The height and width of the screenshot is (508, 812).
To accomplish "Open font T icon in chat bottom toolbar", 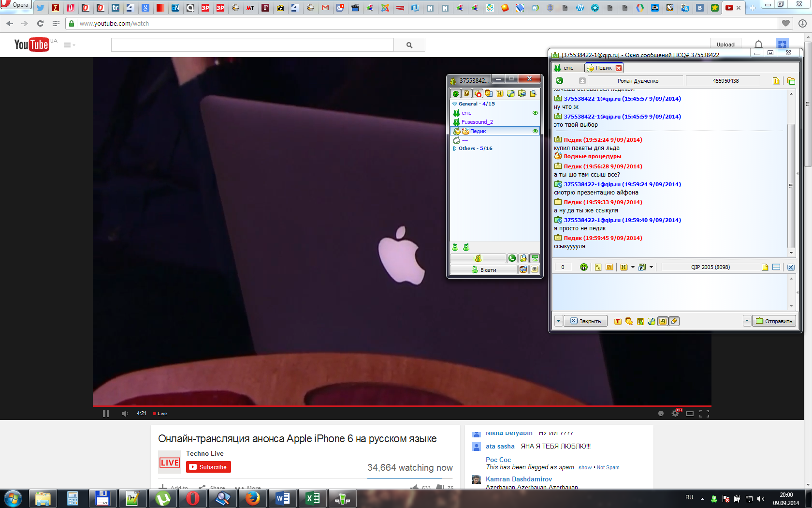I will pos(618,321).
